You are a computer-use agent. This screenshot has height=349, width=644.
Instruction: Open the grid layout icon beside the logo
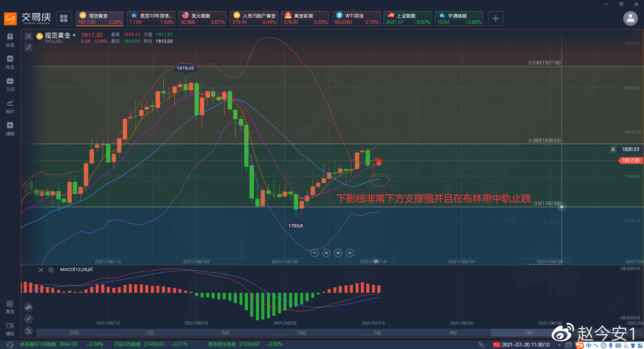click(63, 18)
